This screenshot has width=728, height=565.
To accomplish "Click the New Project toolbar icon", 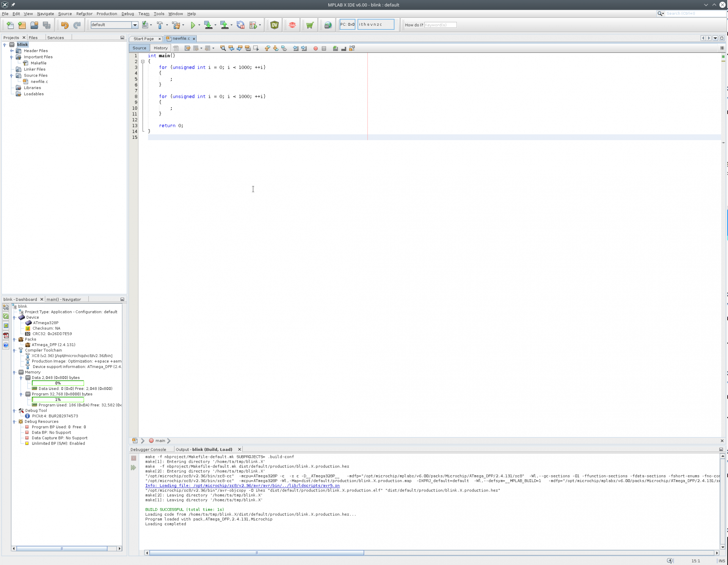I will [x=22, y=25].
